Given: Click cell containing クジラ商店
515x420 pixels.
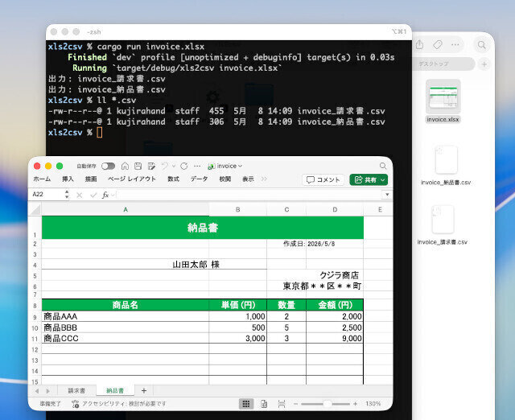Looking at the screenshot, I should tap(339, 275).
